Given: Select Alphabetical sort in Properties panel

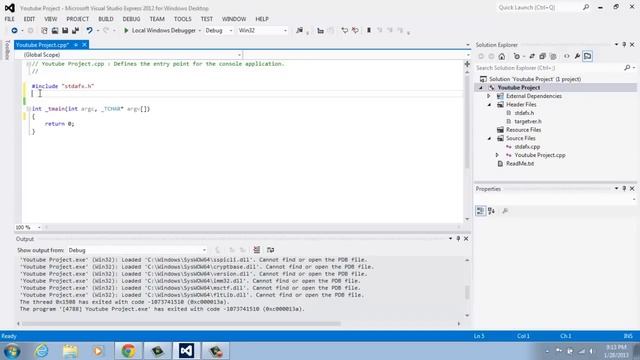Looking at the screenshot, I should click(491, 211).
